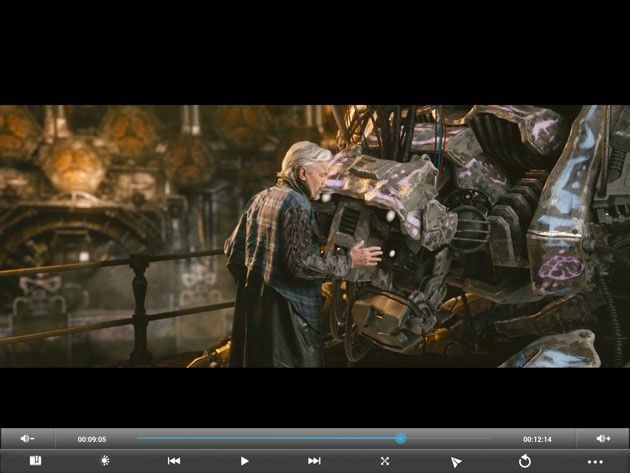Raise volume with speaker plus icon
This screenshot has width=630, height=473.
point(603,438)
